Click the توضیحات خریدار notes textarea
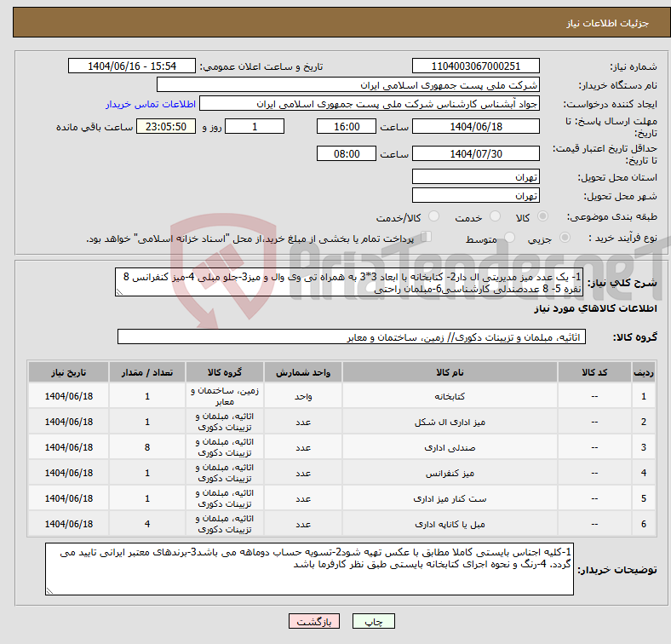This screenshot has width=671, height=644. tap(309, 569)
